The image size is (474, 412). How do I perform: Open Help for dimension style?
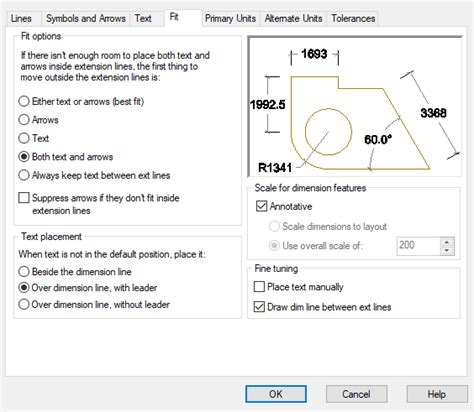437,394
